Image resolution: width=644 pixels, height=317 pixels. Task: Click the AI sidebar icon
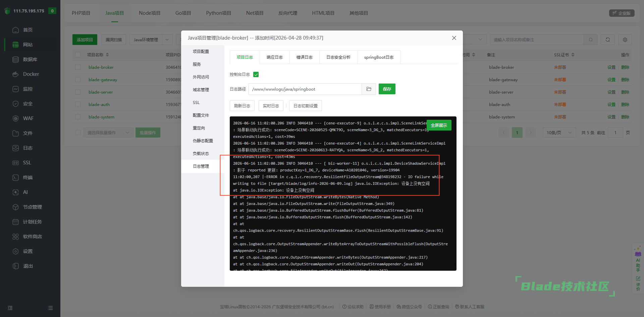(15, 192)
